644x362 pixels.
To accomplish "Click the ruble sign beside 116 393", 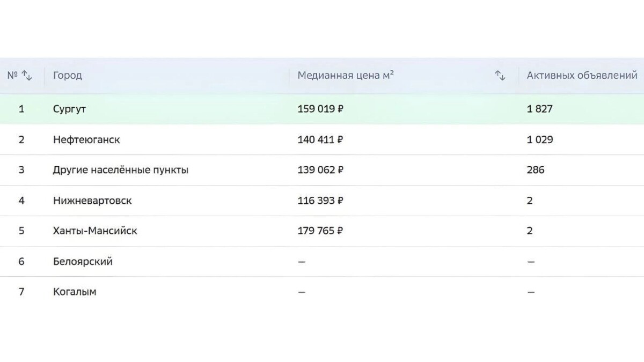I will (340, 201).
